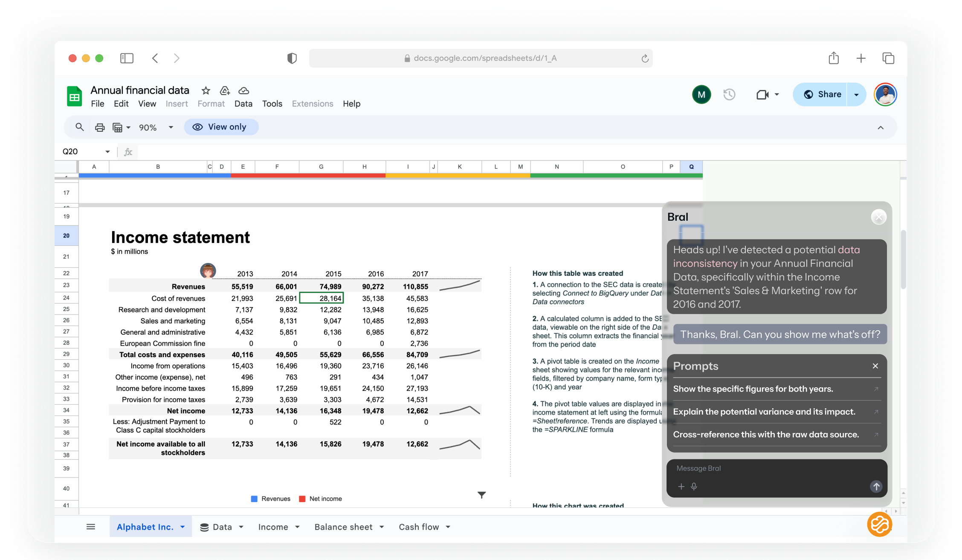The image size is (962, 560).
Task: Click the orange Bral launcher icon
Action: coord(879,524)
